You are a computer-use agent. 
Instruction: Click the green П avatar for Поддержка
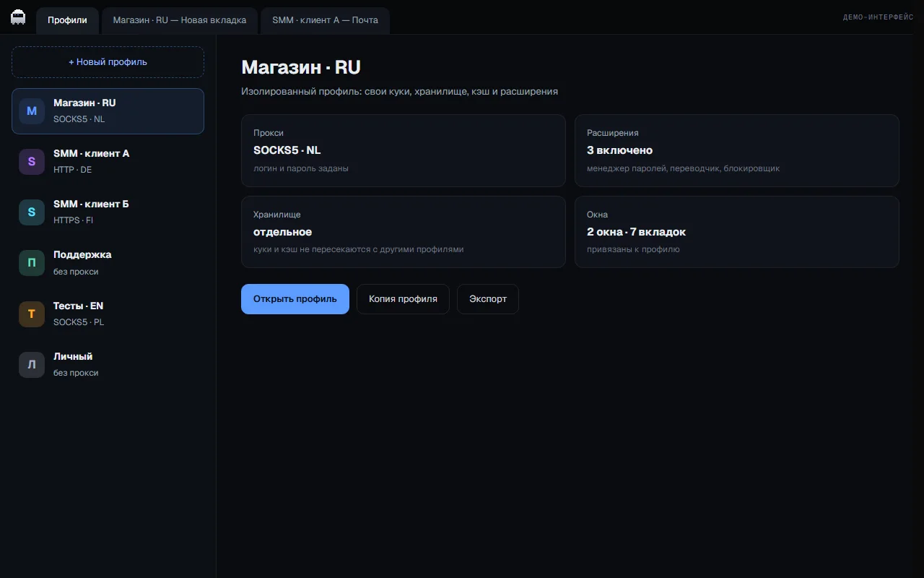tap(32, 263)
